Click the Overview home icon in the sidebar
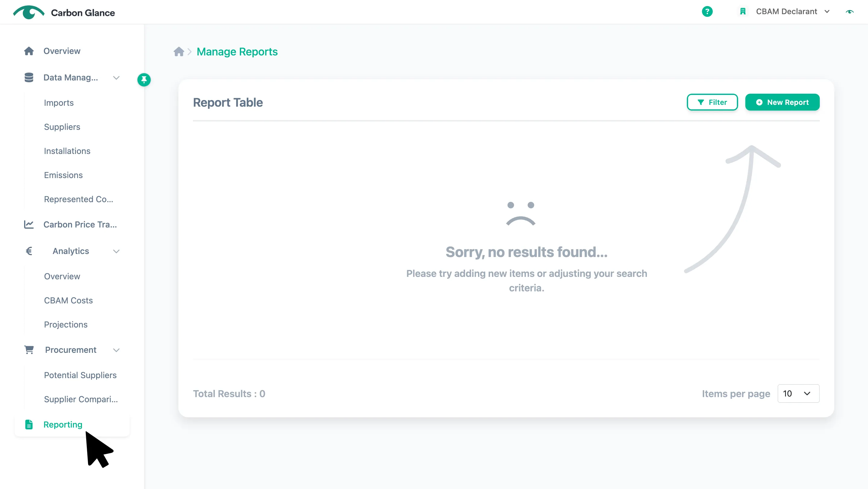Screen dimensions: 868x489 [x=29, y=51]
